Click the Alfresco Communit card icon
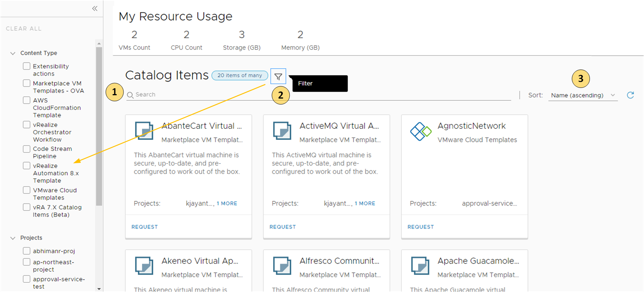The width and height of the screenshot is (644, 292). click(282, 266)
